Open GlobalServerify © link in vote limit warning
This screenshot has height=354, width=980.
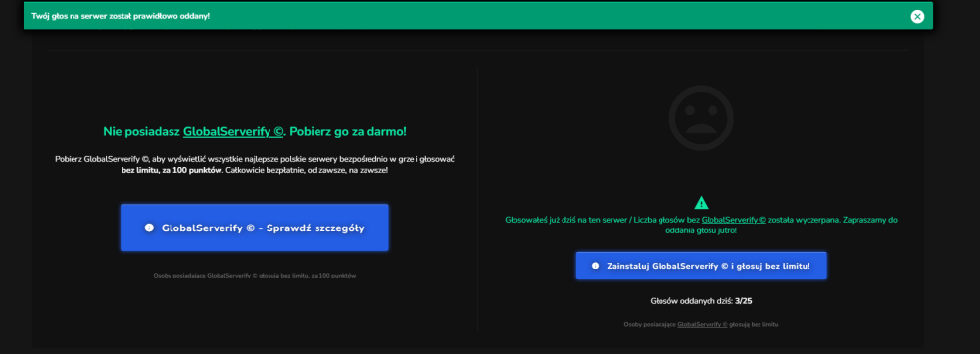click(x=734, y=221)
